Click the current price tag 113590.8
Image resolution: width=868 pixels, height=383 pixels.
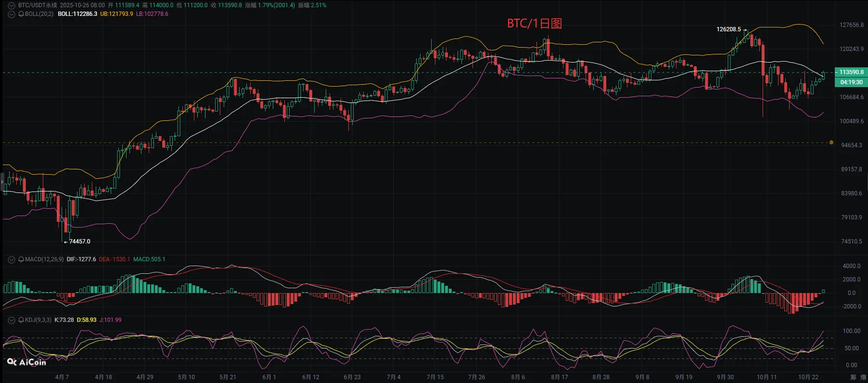pyautogui.click(x=851, y=72)
